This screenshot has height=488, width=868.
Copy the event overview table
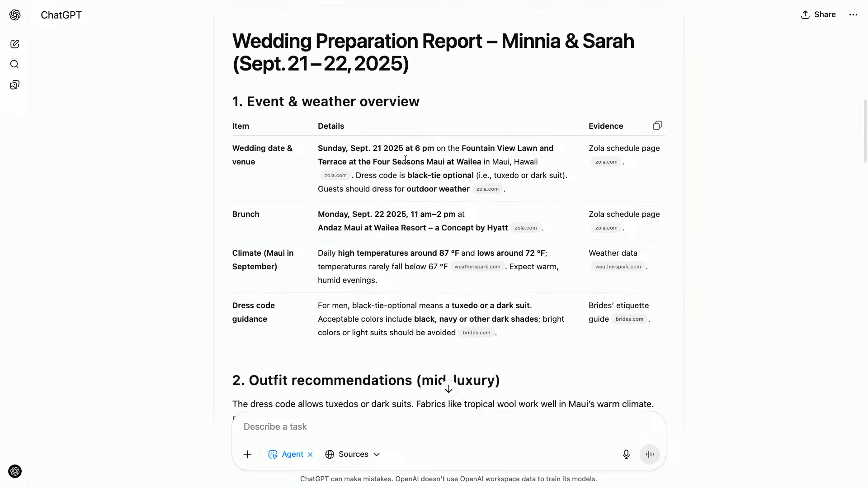657,126
